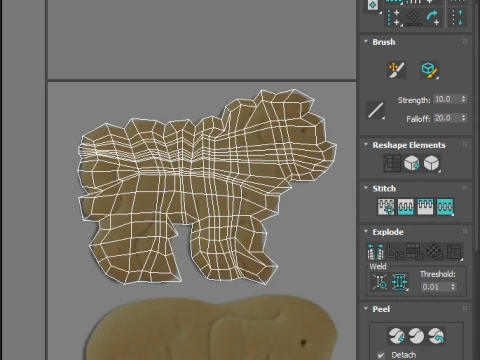Click the Stitch rollout grip handle
This screenshot has width=480, height=360.
[x=465, y=188]
